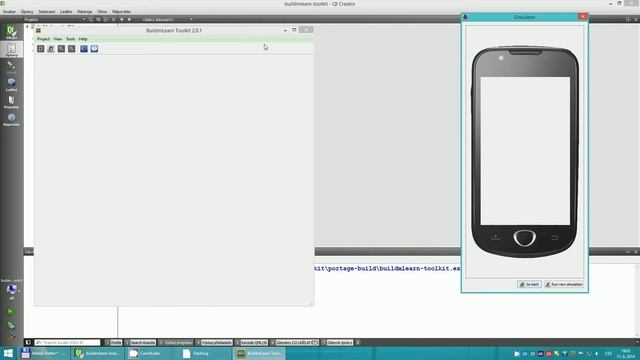Open the Soubor menu in Qt Creator

(9, 11)
